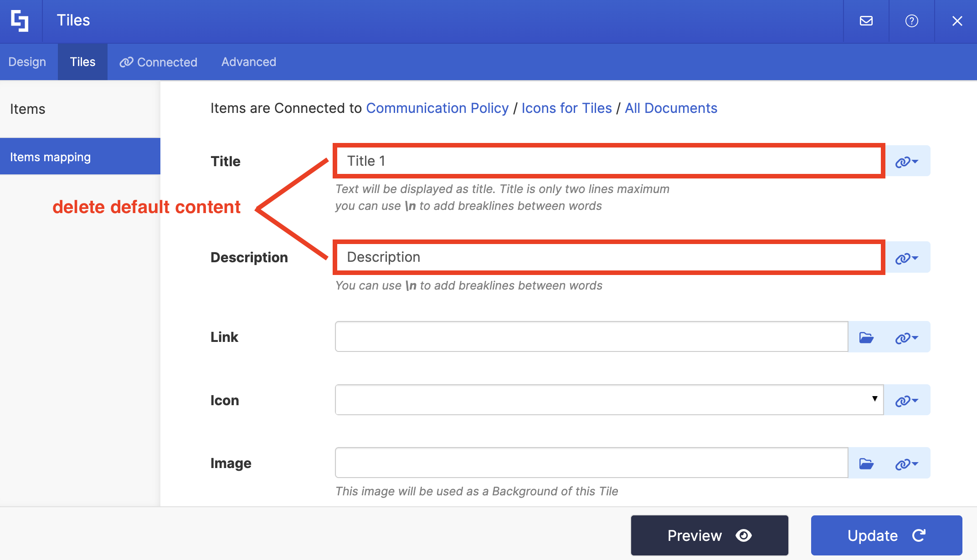977x560 pixels.
Task: Switch to the Design tab
Action: pyautogui.click(x=27, y=61)
